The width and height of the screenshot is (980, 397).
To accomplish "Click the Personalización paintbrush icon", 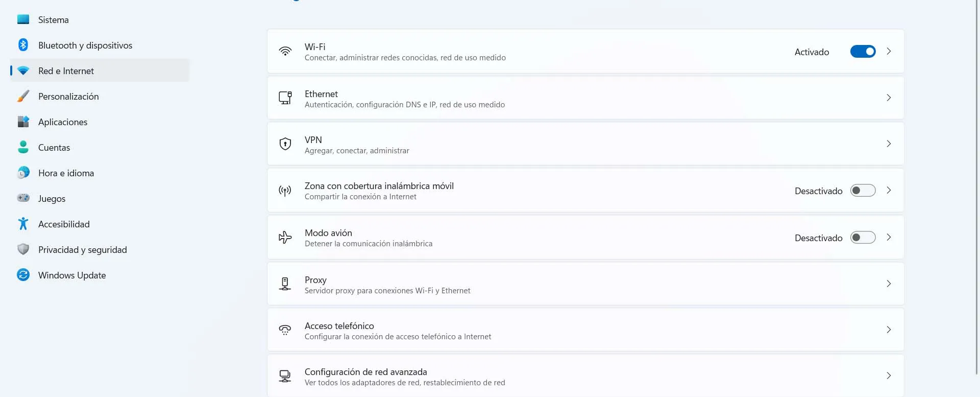I will [23, 96].
